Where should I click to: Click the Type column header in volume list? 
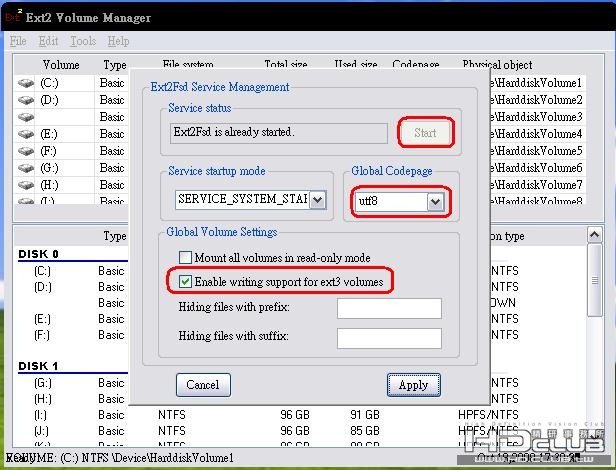(115, 65)
